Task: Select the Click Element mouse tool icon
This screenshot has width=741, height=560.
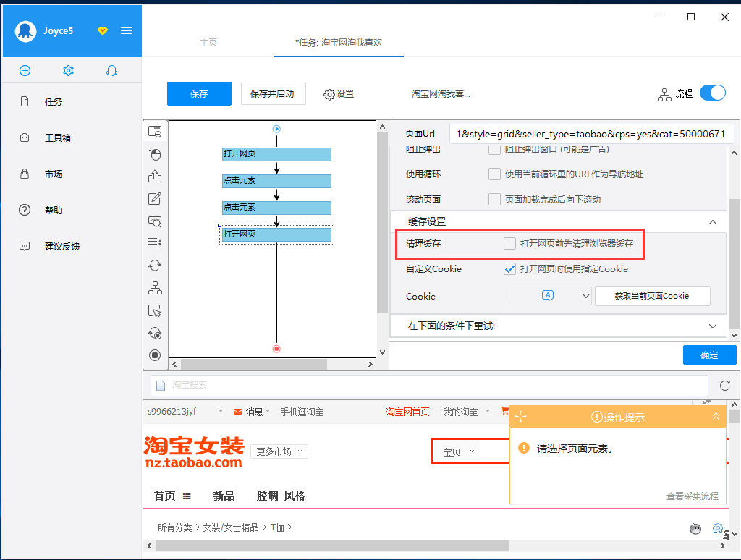Action: [x=155, y=153]
